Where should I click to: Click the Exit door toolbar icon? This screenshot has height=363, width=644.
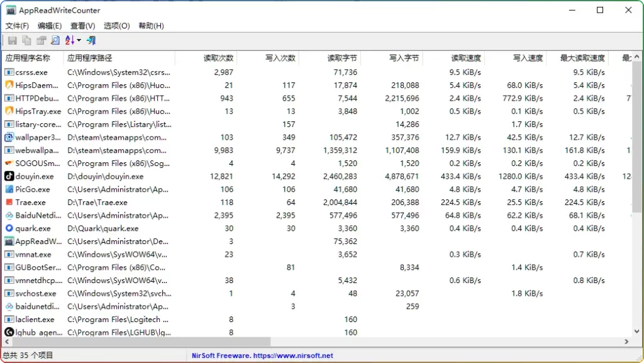pos(91,40)
